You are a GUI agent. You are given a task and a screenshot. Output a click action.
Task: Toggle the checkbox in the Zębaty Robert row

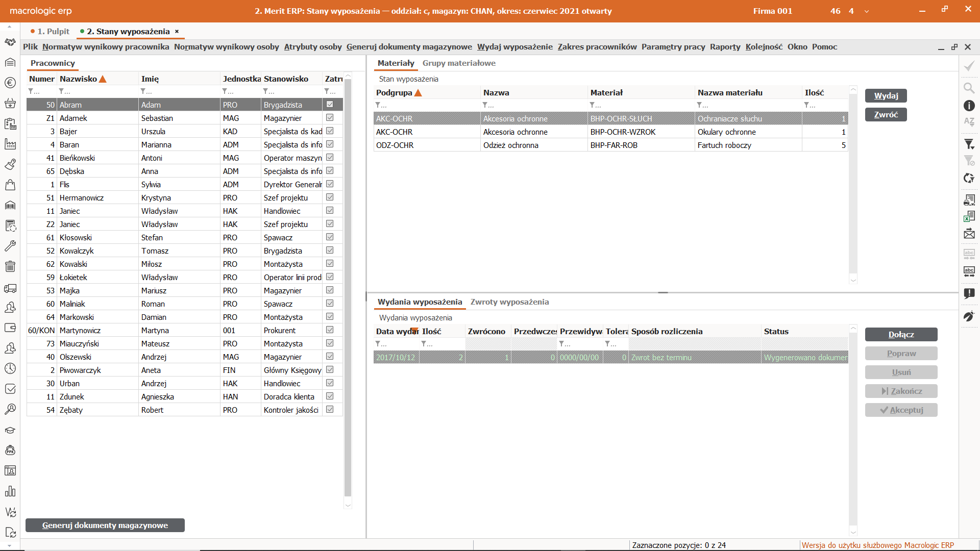(x=330, y=410)
